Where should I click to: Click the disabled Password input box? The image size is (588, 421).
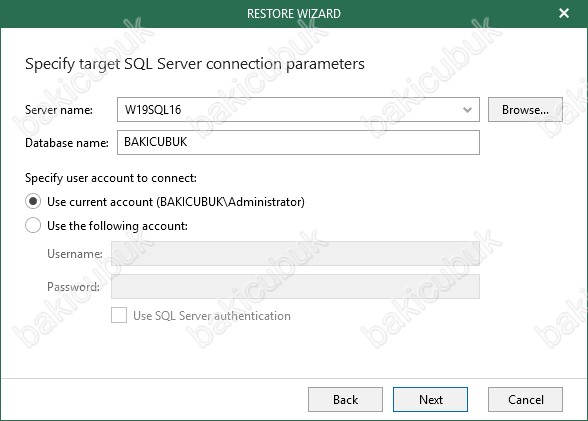point(295,286)
